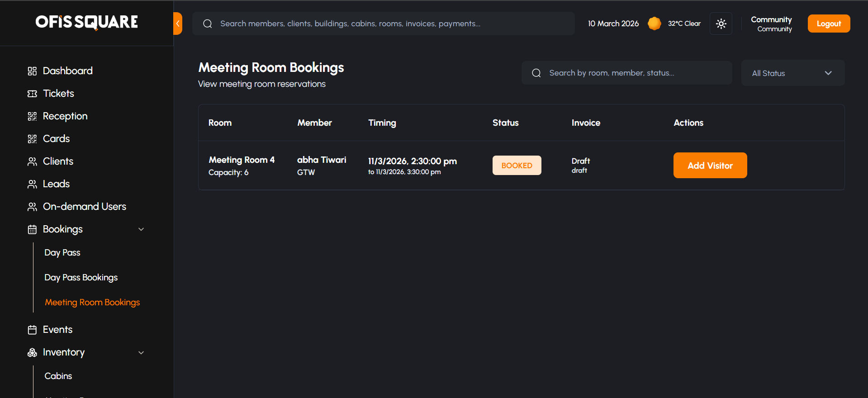This screenshot has width=868, height=398.
Task: Open the Cabins inventory item
Action: pyautogui.click(x=58, y=376)
